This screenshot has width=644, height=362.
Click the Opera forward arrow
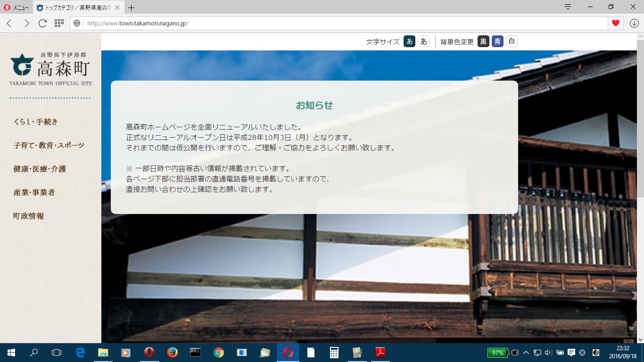26,23
